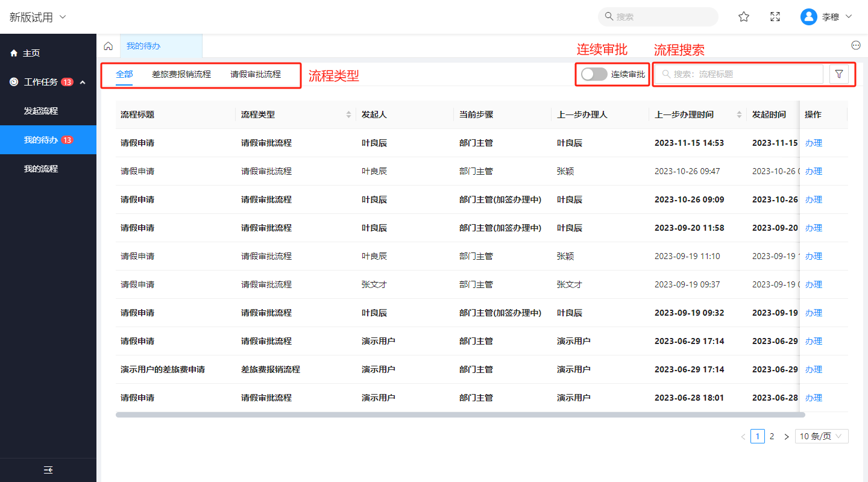
Task: Sort by 流程类型 column arrows
Action: (x=348, y=114)
